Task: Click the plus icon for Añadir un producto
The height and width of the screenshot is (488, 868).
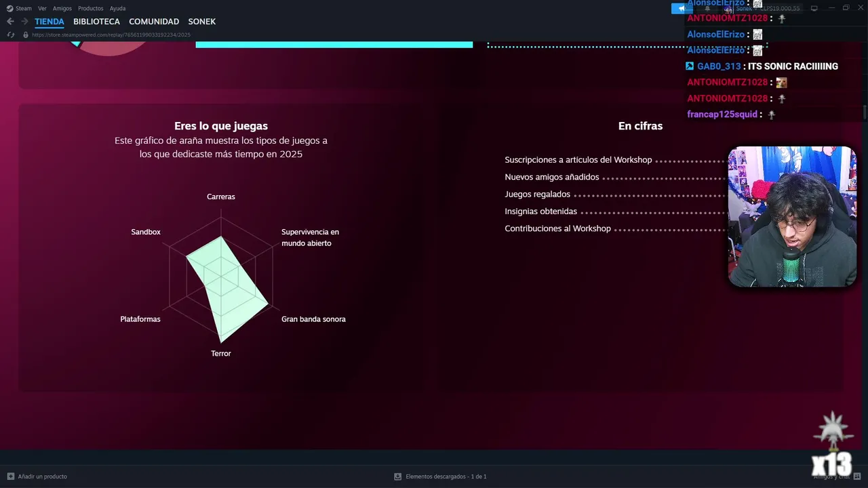Action: (10, 476)
